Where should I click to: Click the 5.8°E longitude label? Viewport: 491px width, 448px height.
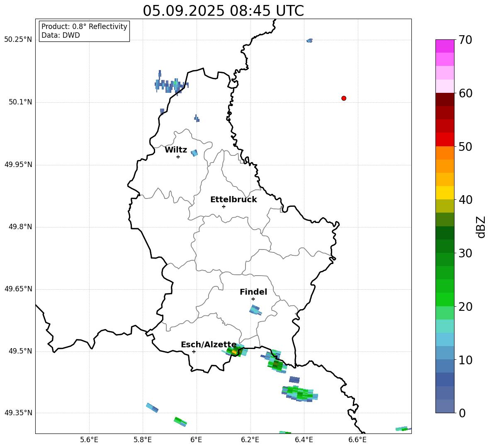[x=143, y=440]
